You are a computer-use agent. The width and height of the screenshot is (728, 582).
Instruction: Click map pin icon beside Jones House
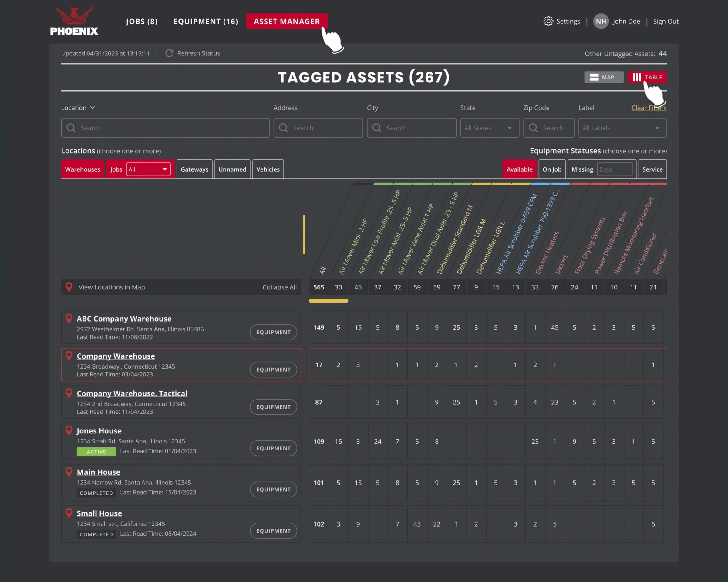point(69,430)
